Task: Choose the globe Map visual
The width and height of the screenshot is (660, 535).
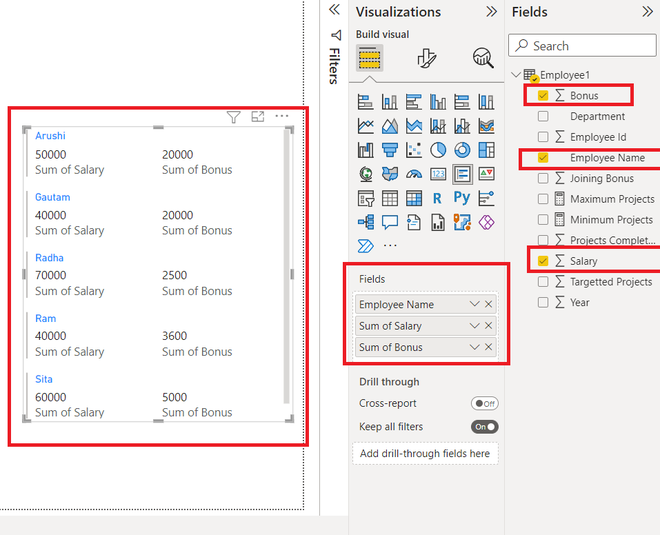Action: point(365,174)
